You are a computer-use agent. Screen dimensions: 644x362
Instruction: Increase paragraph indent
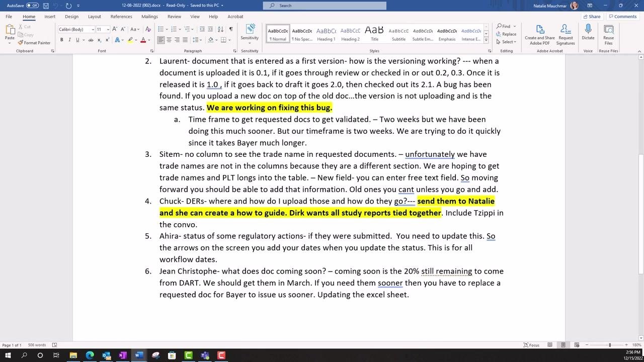click(210, 29)
